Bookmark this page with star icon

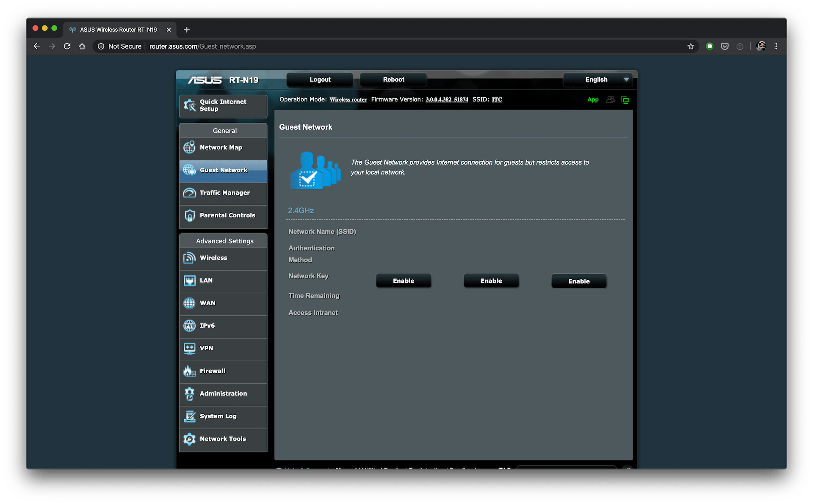tap(691, 47)
